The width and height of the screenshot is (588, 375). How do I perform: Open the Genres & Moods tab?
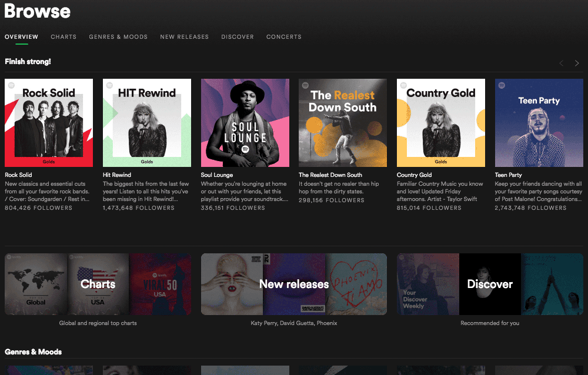click(x=118, y=36)
